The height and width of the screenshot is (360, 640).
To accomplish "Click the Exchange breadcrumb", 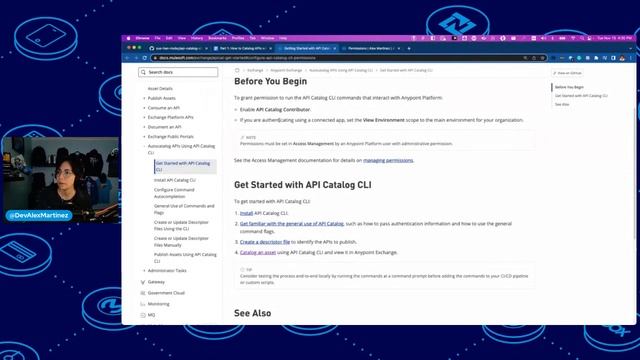I will pyautogui.click(x=255, y=70).
